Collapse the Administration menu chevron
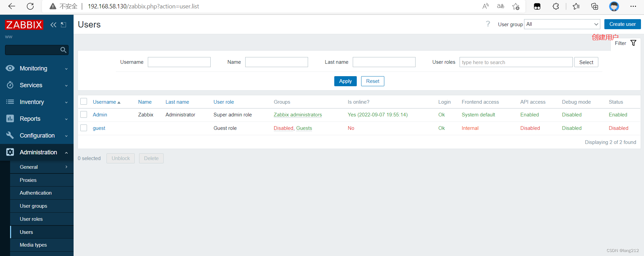Screen dimensions: 644x256 [66, 153]
